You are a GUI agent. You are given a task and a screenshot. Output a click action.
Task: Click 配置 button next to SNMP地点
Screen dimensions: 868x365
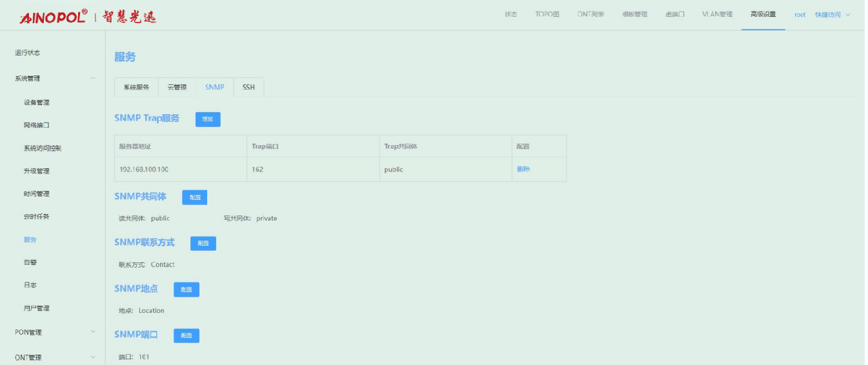[187, 290]
